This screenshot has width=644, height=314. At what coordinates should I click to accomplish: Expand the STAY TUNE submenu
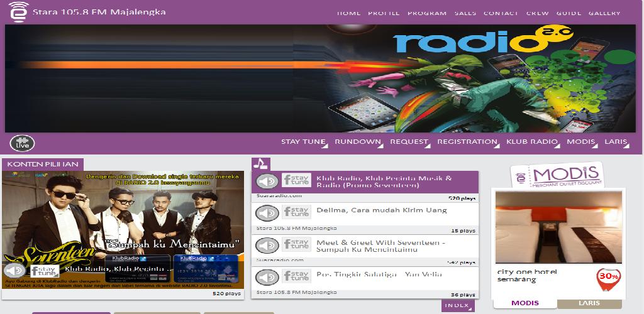click(x=304, y=143)
